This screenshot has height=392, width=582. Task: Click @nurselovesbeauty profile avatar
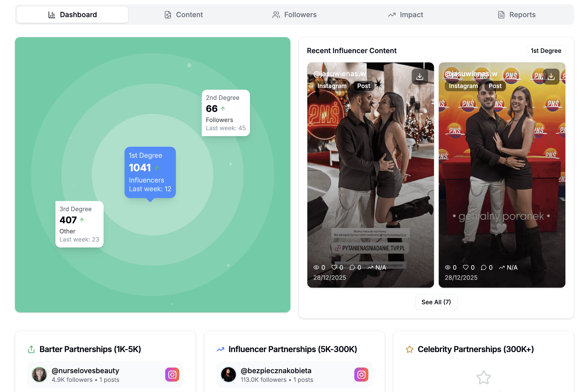[x=39, y=375]
